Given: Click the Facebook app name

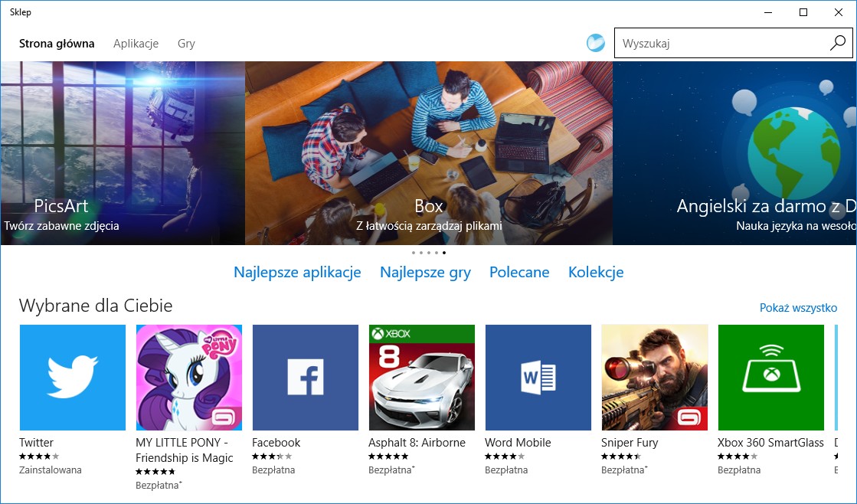Looking at the screenshot, I should [276, 443].
